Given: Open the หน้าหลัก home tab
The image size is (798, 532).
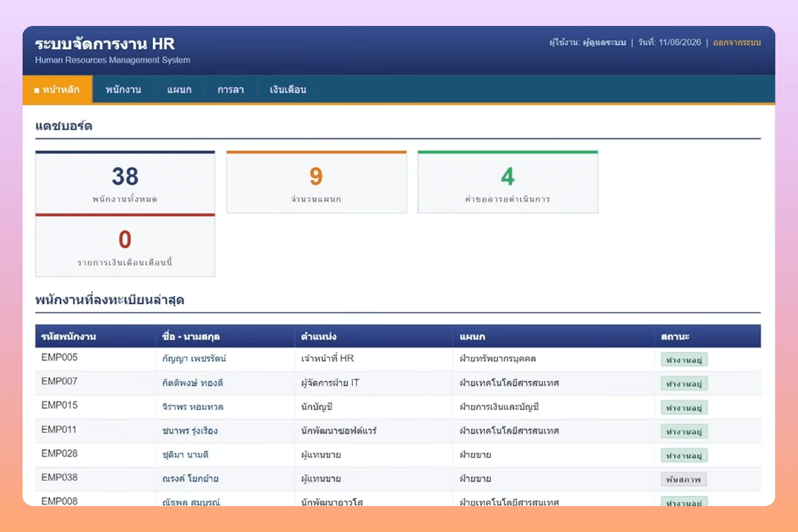Looking at the screenshot, I should click(x=57, y=90).
